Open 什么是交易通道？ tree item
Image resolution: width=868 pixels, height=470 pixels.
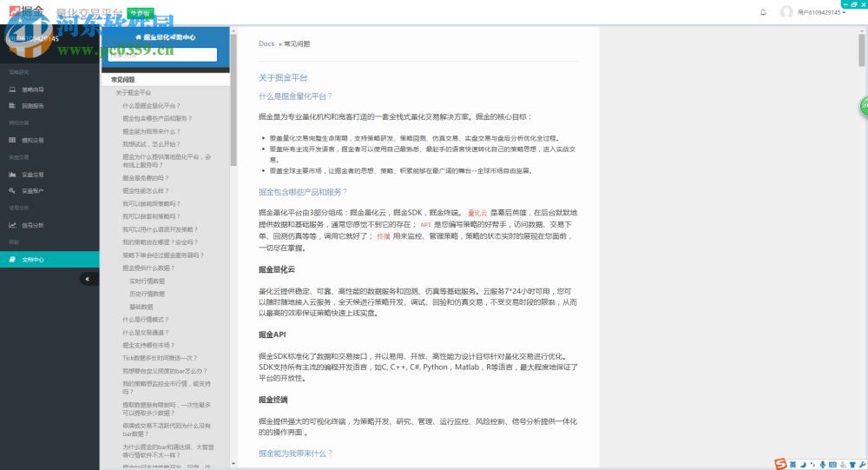(x=145, y=332)
